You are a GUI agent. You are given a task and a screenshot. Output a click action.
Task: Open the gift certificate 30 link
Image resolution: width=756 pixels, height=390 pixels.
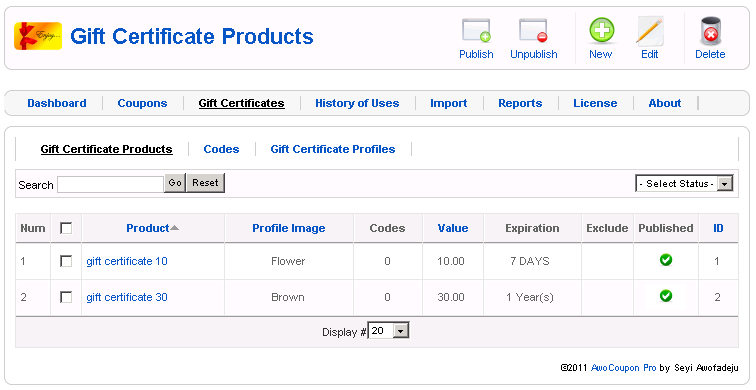127,297
